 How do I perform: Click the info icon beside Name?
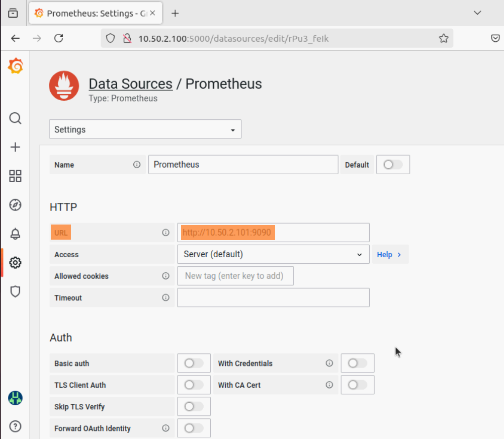[x=137, y=165]
